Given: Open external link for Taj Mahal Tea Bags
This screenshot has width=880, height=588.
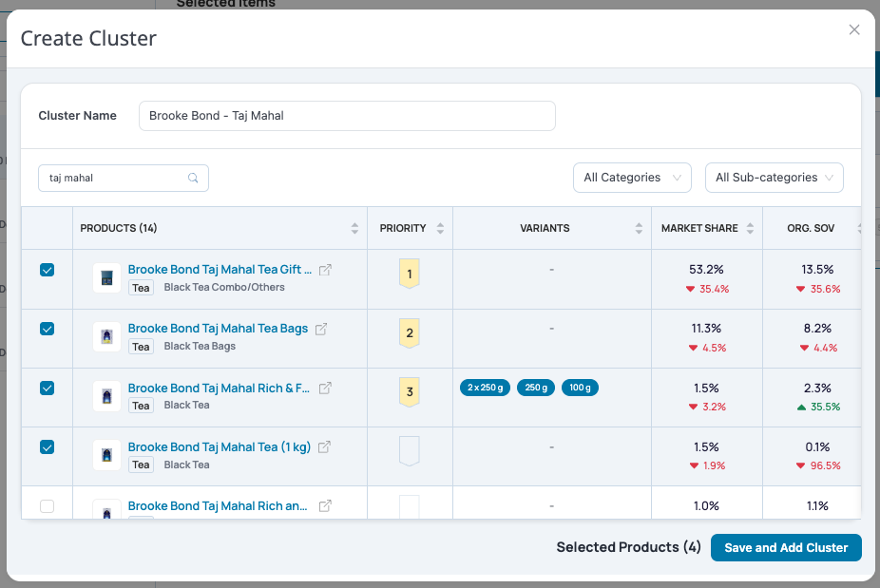Looking at the screenshot, I should [x=321, y=329].
